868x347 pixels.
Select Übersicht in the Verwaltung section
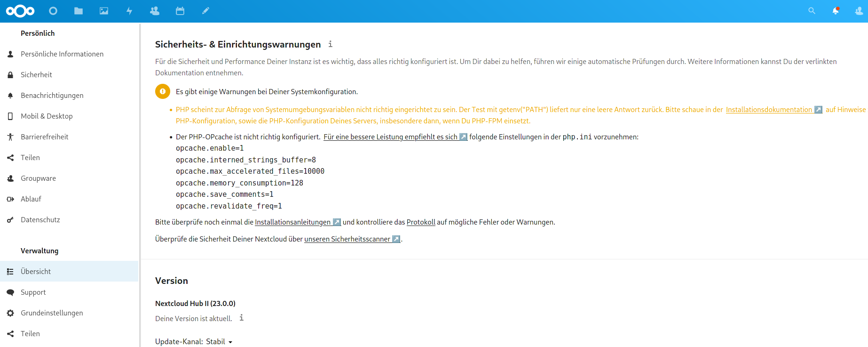[x=69, y=272]
